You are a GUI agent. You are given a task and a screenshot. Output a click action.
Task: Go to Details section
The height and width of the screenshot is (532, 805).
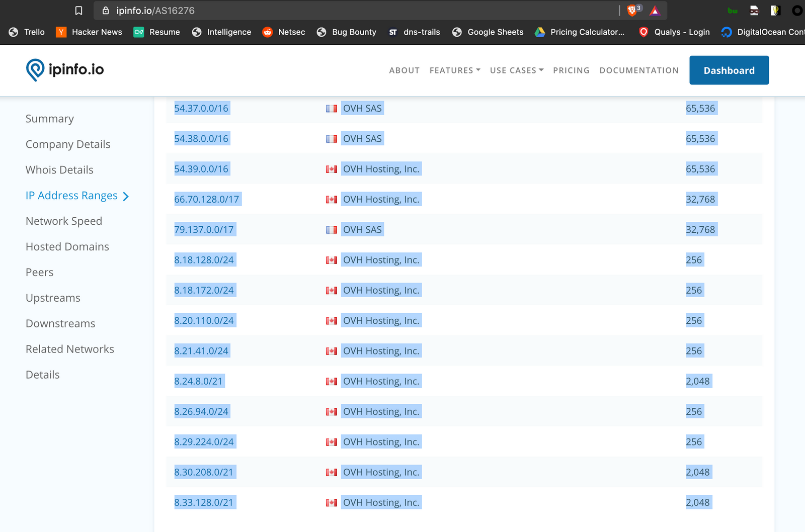coord(43,375)
